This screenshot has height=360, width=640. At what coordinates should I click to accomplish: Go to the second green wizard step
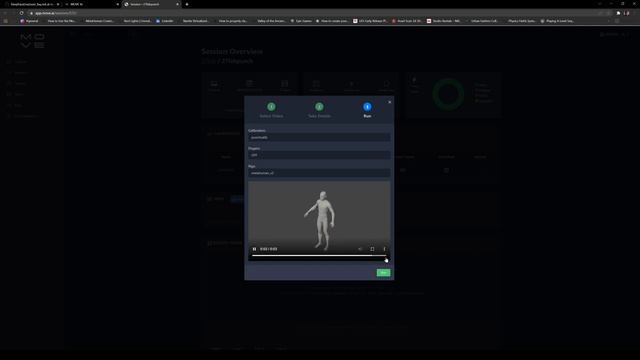click(319, 107)
